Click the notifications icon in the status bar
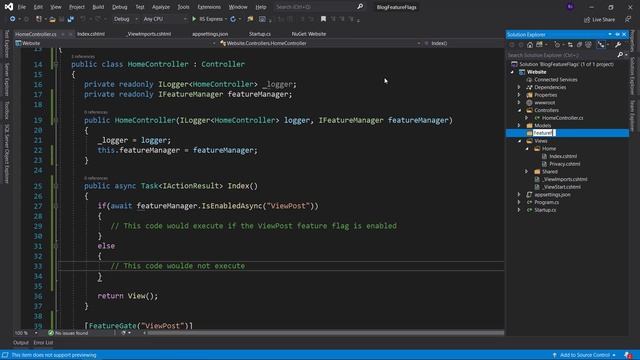 [x=628, y=355]
